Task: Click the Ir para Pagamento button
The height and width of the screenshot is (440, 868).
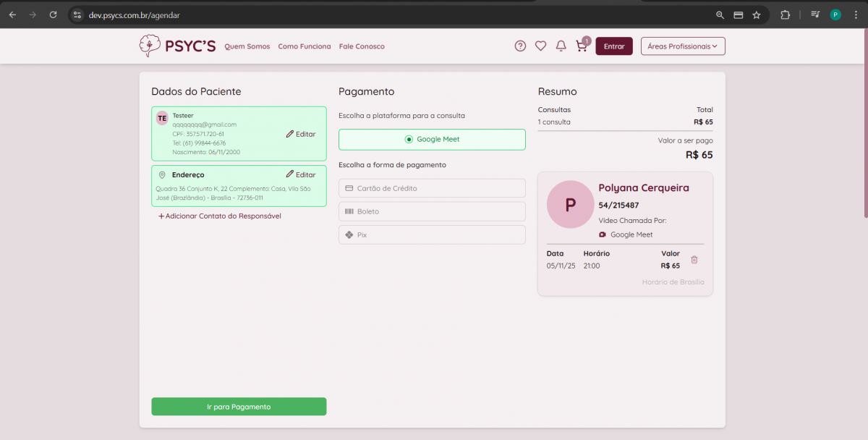Action: (239, 407)
